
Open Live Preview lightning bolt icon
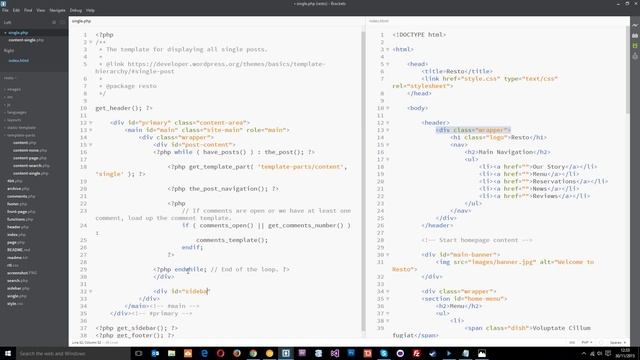pos(635,25)
